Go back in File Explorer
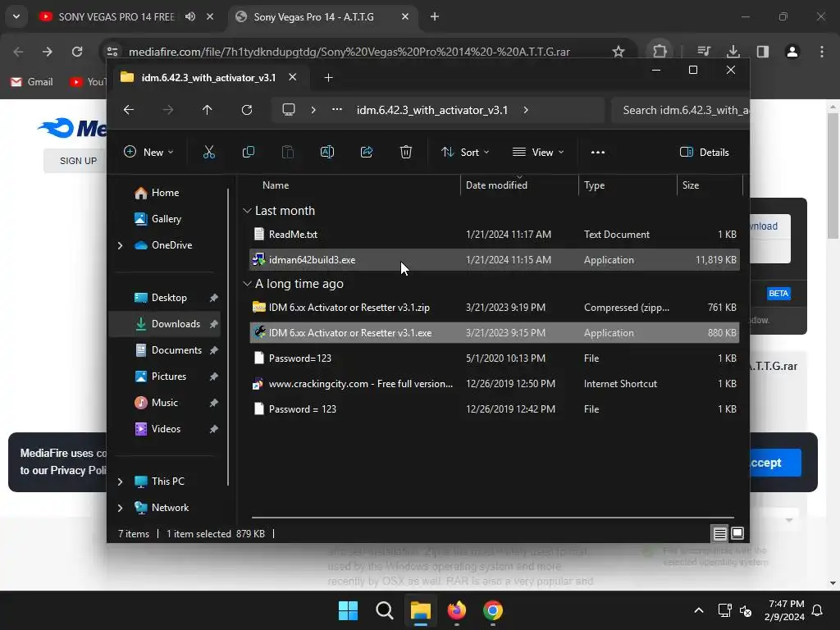The width and height of the screenshot is (840, 630). (x=129, y=110)
